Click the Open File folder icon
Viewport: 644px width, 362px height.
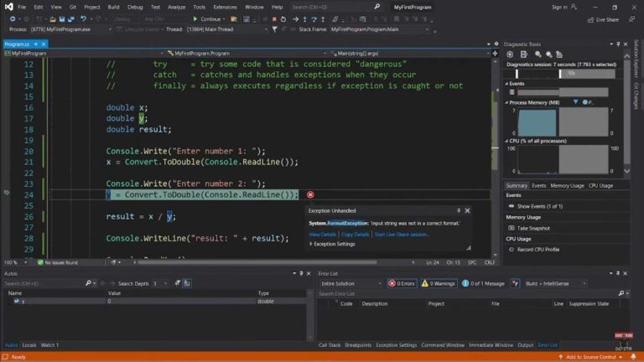(53, 19)
